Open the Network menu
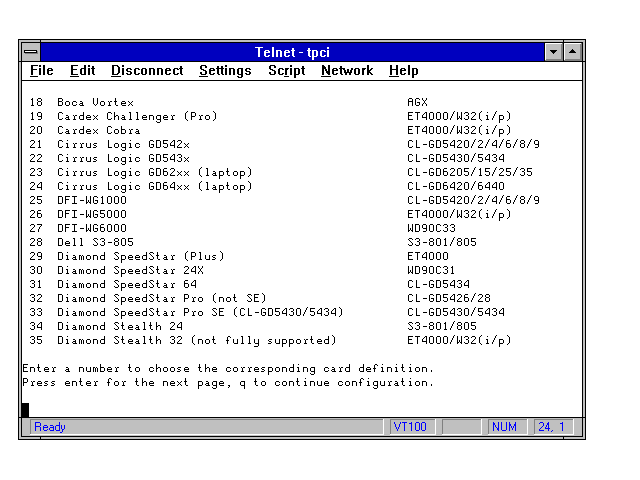This screenshot has width=640, height=480. 347,71
